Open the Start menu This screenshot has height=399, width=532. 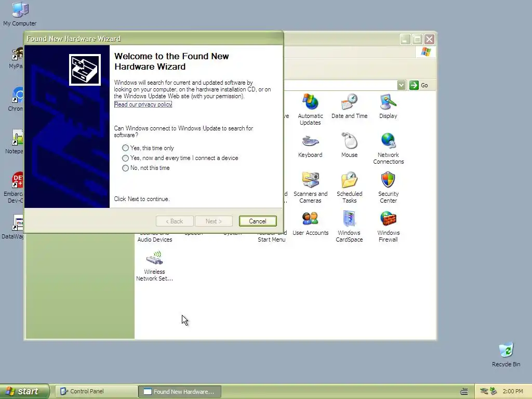[24, 392]
